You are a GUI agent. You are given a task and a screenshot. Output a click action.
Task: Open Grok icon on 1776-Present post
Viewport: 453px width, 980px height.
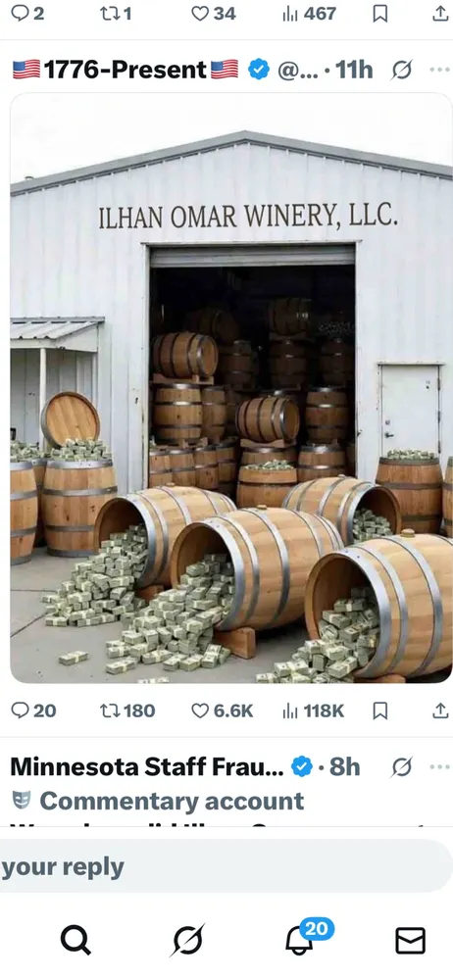click(401, 70)
